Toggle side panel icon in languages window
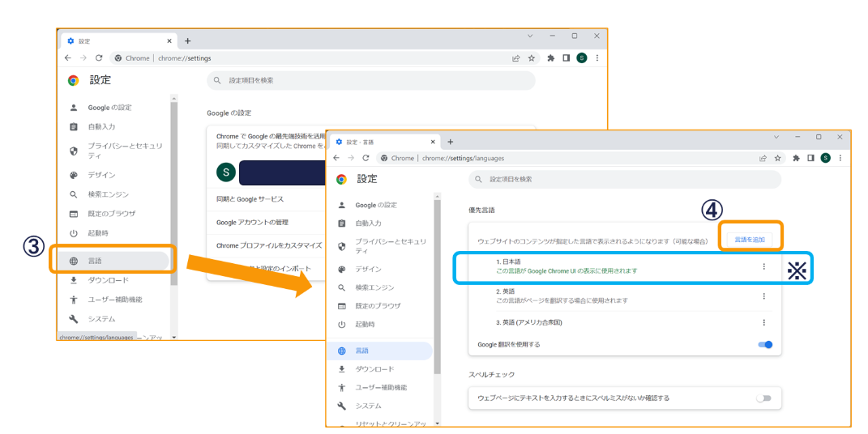This screenshot has width=868, height=434. coord(811,158)
